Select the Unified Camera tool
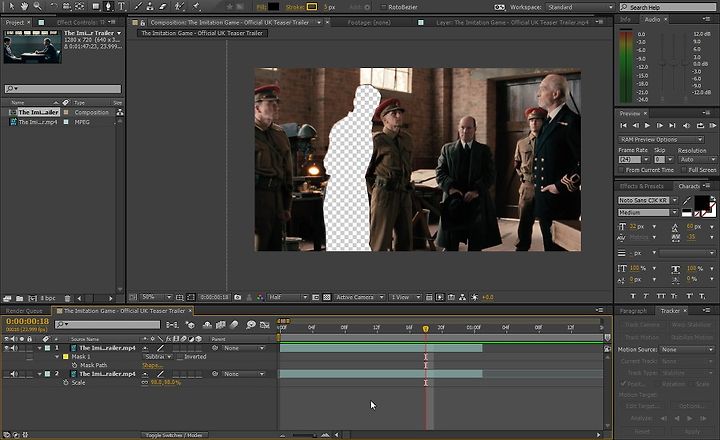 pyautogui.click(x=67, y=6)
